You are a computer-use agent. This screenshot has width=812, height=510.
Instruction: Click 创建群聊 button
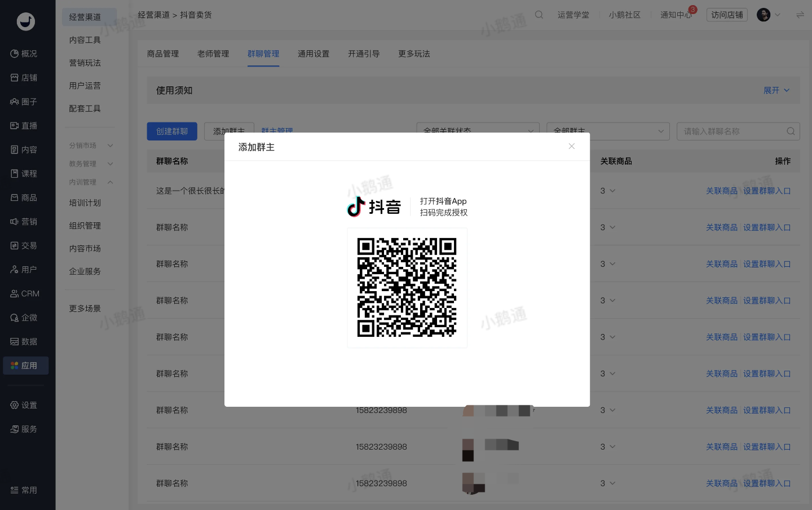(172, 131)
